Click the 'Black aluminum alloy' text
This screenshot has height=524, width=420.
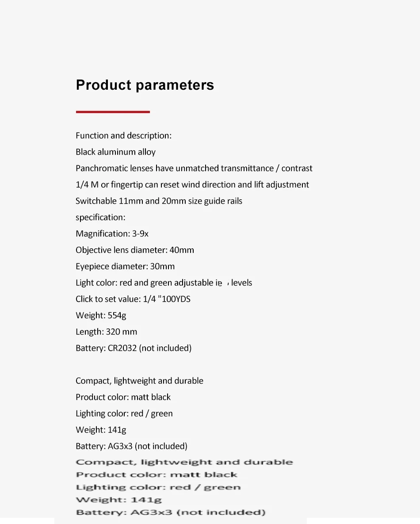[x=115, y=152]
